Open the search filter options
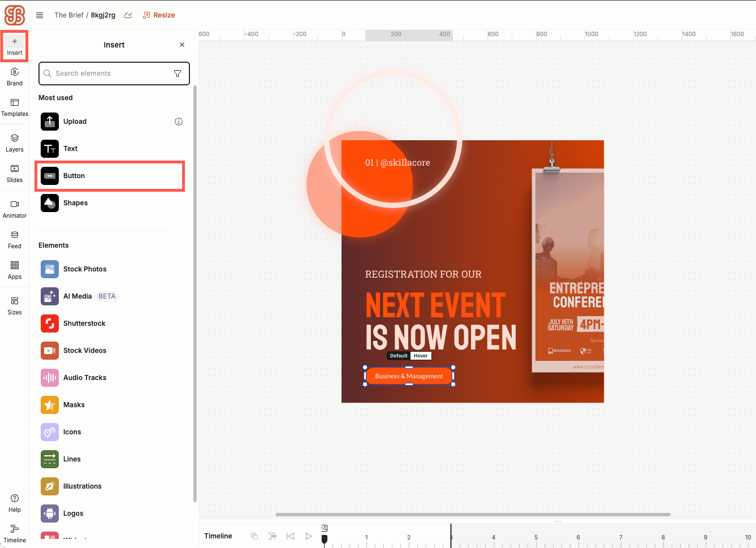The height and width of the screenshot is (548, 756). point(178,74)
